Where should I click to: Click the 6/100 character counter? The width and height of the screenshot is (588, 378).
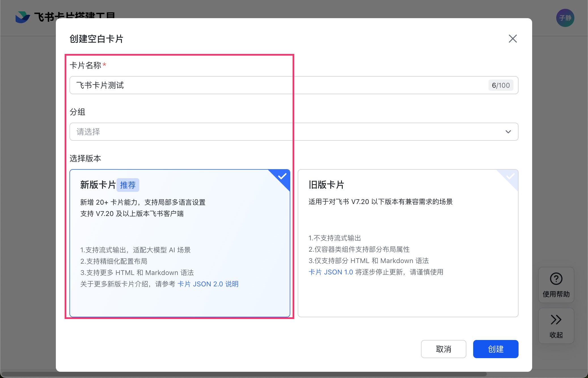pyautogui.click(x=501, y=85)
